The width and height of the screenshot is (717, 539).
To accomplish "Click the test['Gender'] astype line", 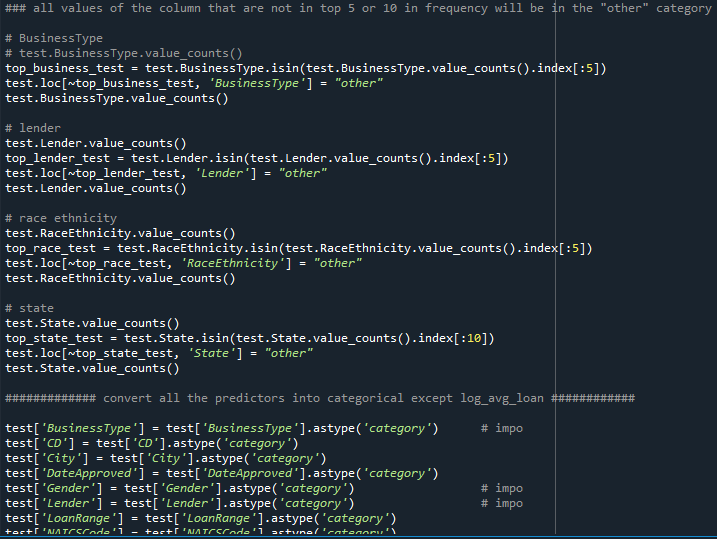I will pos(180,489).
